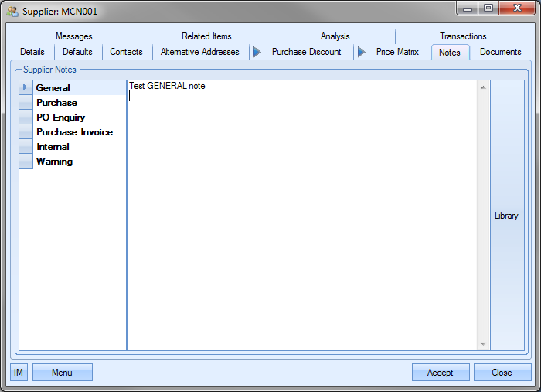Switch to the Details tab
The width and height of the screenshot is (541, 392).
click(32, 52)
